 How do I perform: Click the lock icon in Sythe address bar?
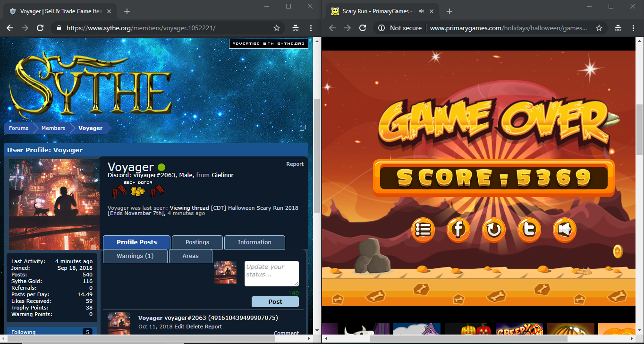59,28
